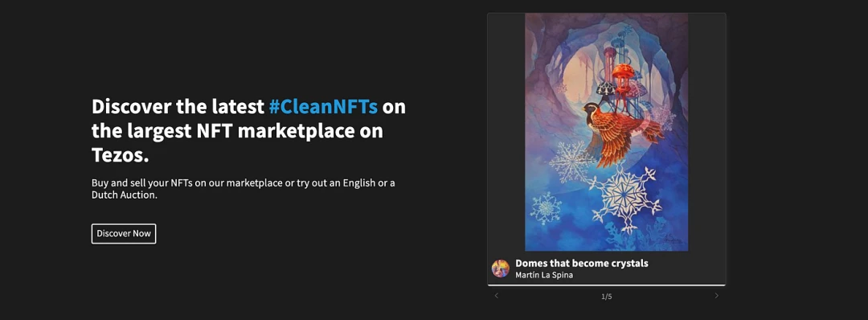Viewport: 868px width, 320px height.
Task: Go to the previous carousel slide arrow
Action: [497, 296]
